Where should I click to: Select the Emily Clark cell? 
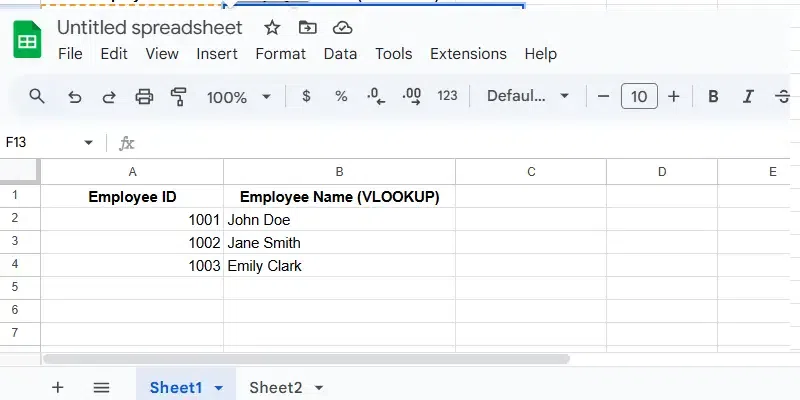[x=339, y=265]
